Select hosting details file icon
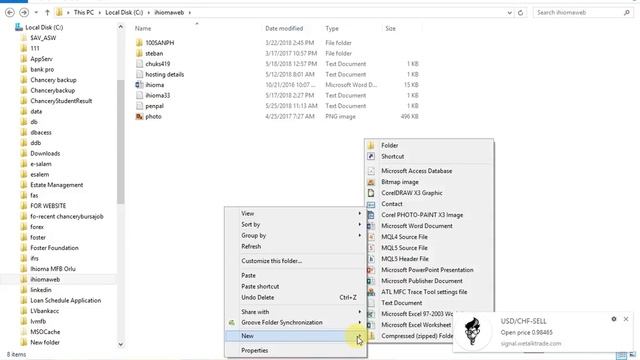 [139, 74]
